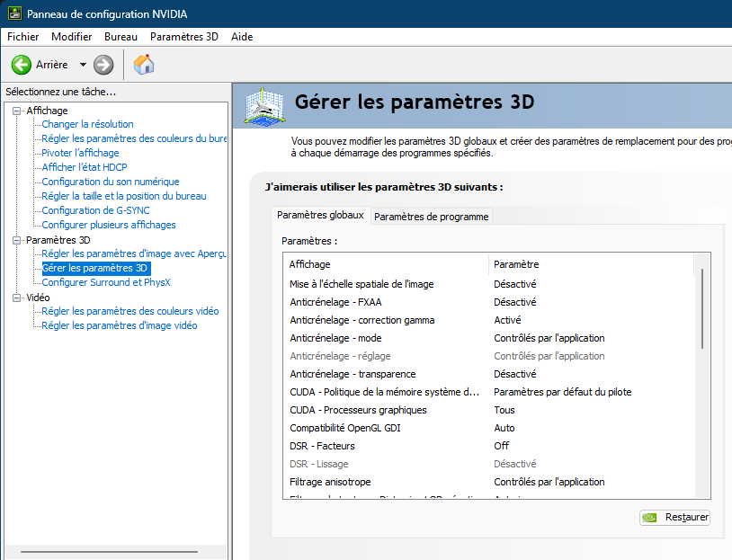Open Pivoter l'affichage link
The image size is (732, 560).
click(80, 153)
